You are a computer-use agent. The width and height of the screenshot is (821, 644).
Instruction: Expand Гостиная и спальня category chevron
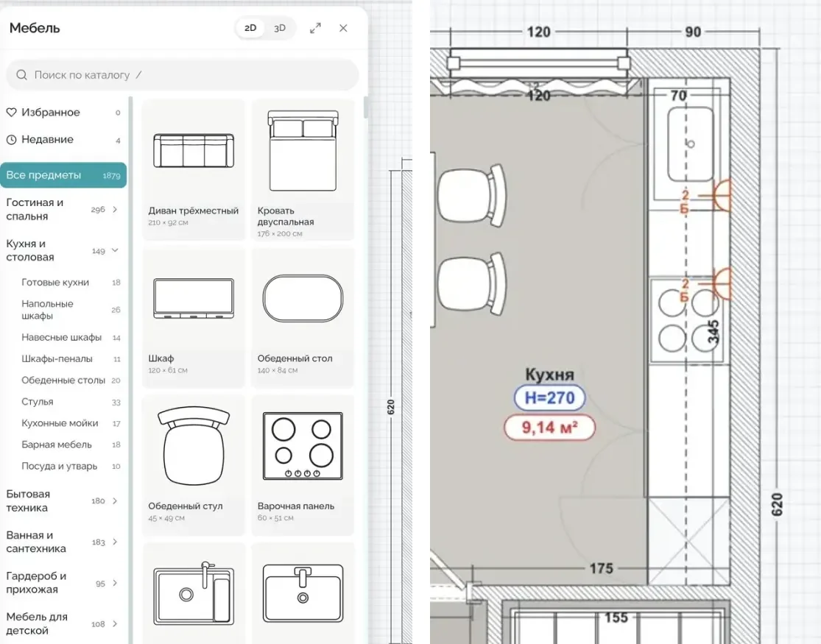(x=115, y=210)
